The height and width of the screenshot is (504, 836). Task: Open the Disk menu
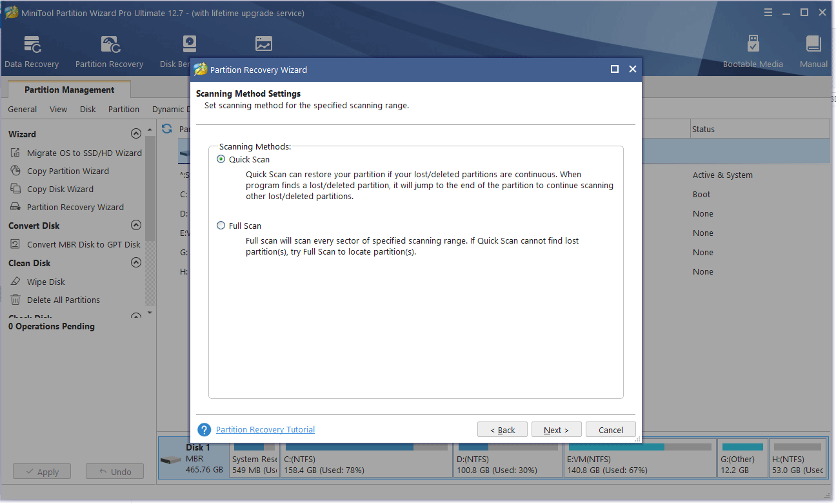88,109
